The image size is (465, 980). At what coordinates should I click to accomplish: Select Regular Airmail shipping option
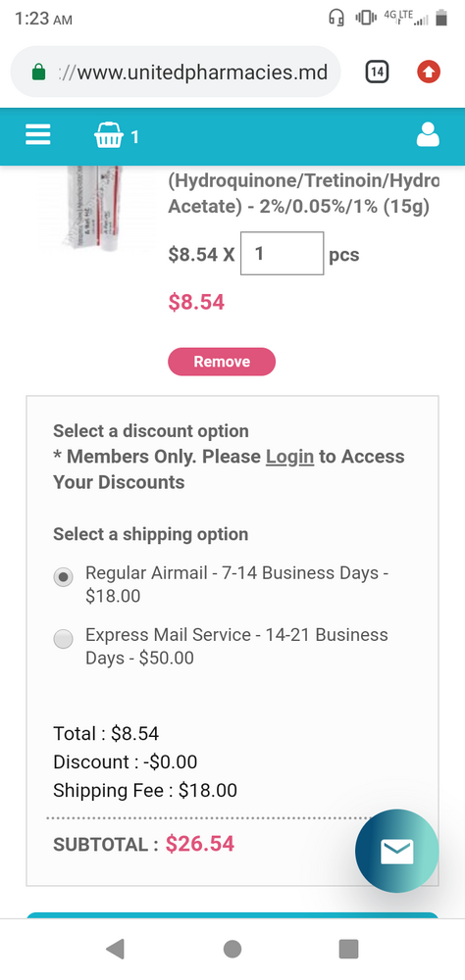[x=63, y=577]
